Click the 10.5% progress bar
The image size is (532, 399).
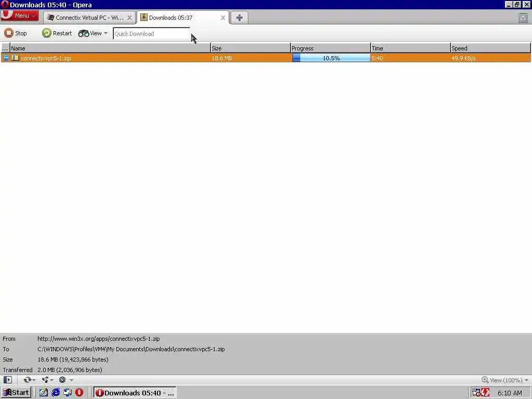[331, 58]
